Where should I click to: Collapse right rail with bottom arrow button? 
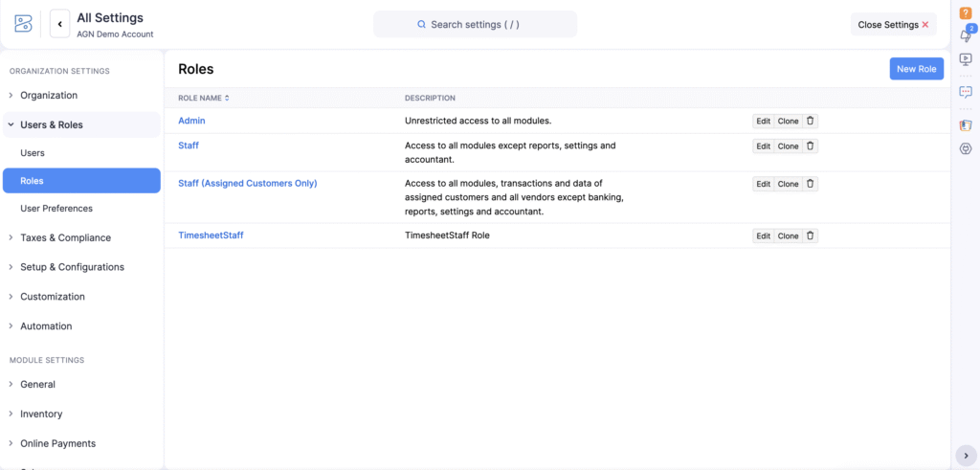966,456
